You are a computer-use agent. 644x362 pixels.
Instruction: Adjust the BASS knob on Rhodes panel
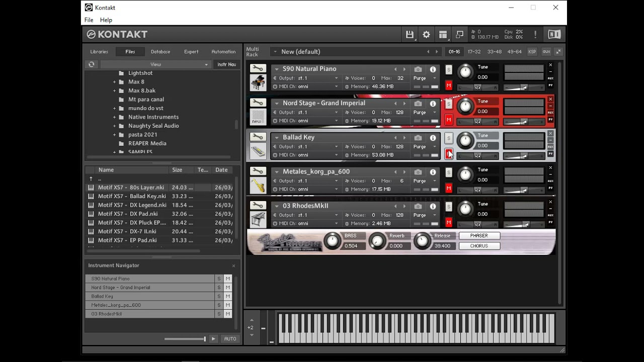click(x=333, y=241)
